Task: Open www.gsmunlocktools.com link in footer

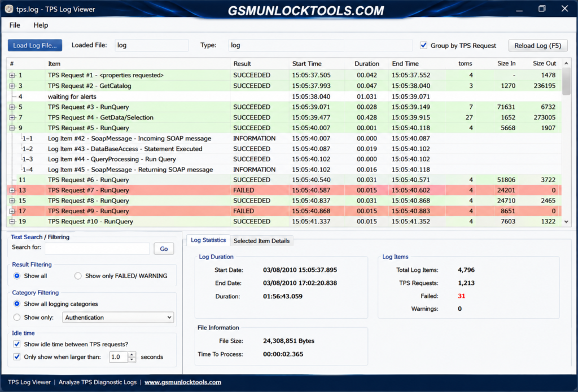Action: click(183, 382)
